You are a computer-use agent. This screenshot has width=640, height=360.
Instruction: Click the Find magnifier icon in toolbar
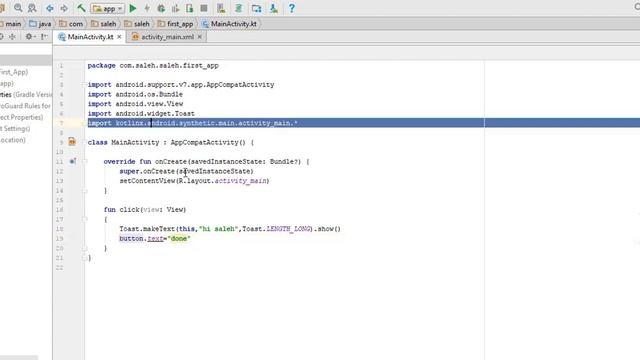pyautogui.click(x=18, y=8)
